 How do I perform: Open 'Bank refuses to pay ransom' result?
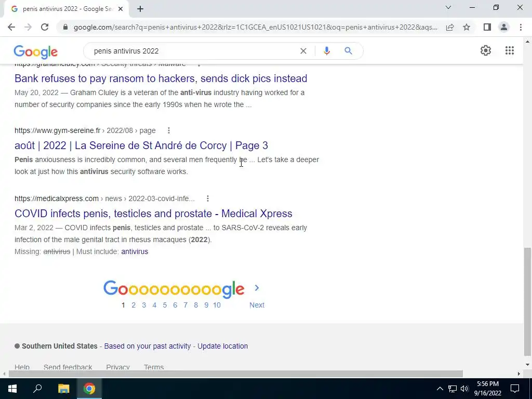161,78
